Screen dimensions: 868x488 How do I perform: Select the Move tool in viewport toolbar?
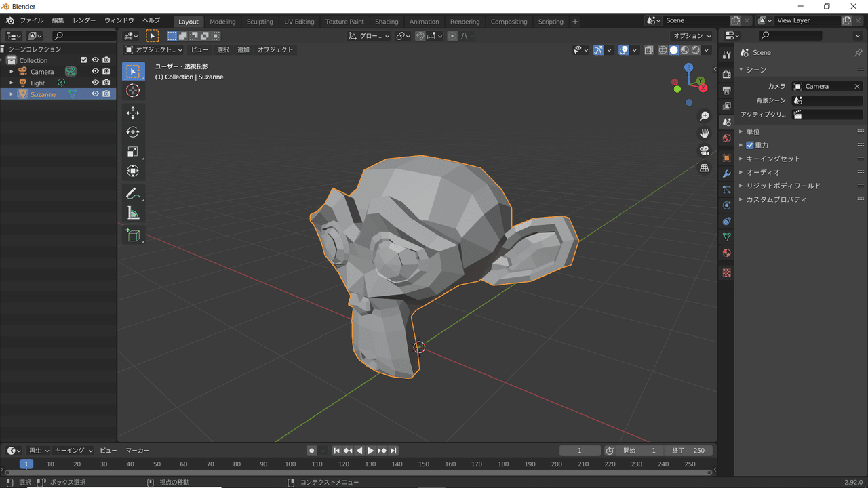(x=133, y=113)
